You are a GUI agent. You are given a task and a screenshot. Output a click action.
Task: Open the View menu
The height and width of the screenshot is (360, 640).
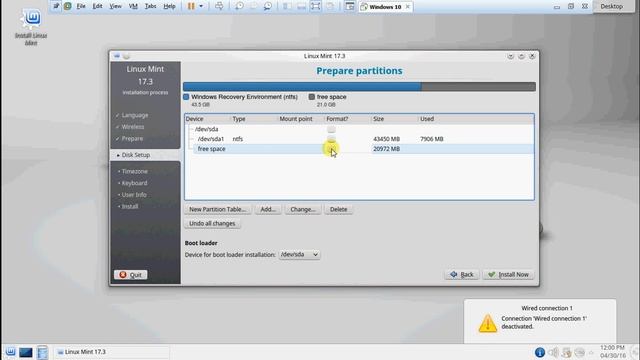pyautogui.click(x=116, y=6)
